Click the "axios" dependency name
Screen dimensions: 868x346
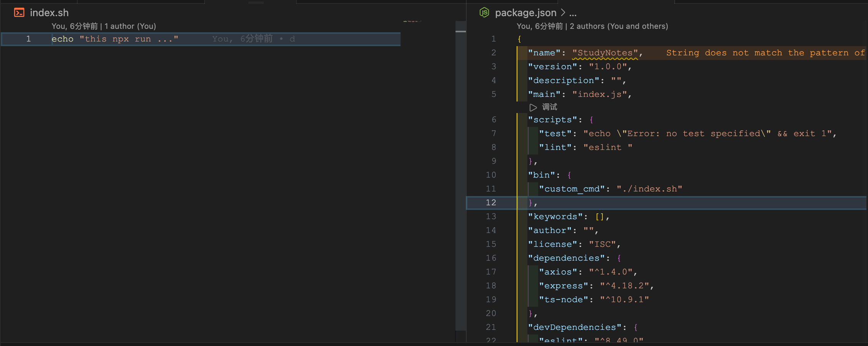[x=558, y=272]
